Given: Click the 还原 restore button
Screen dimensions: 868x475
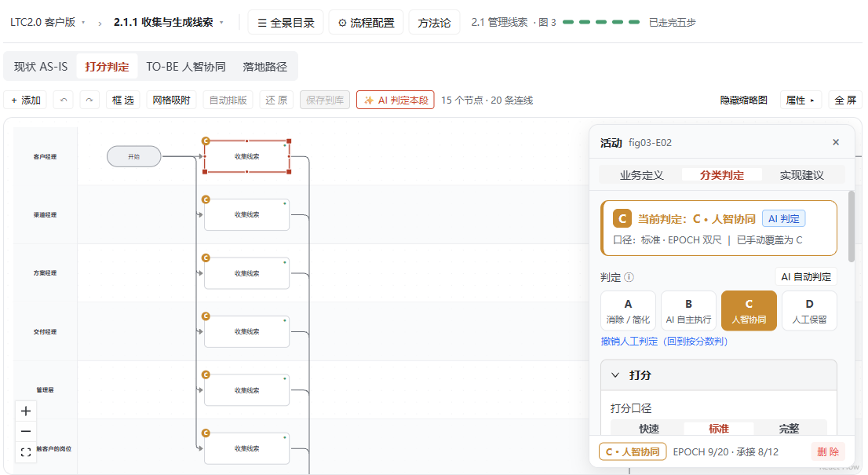Looking at the screenshot, I should (x=276, y=100).
